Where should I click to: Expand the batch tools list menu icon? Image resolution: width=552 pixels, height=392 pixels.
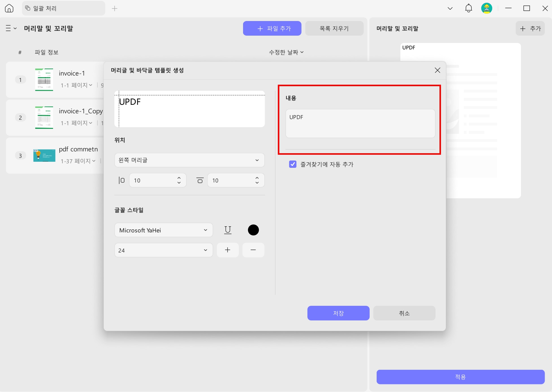click(x=11, y=28)
